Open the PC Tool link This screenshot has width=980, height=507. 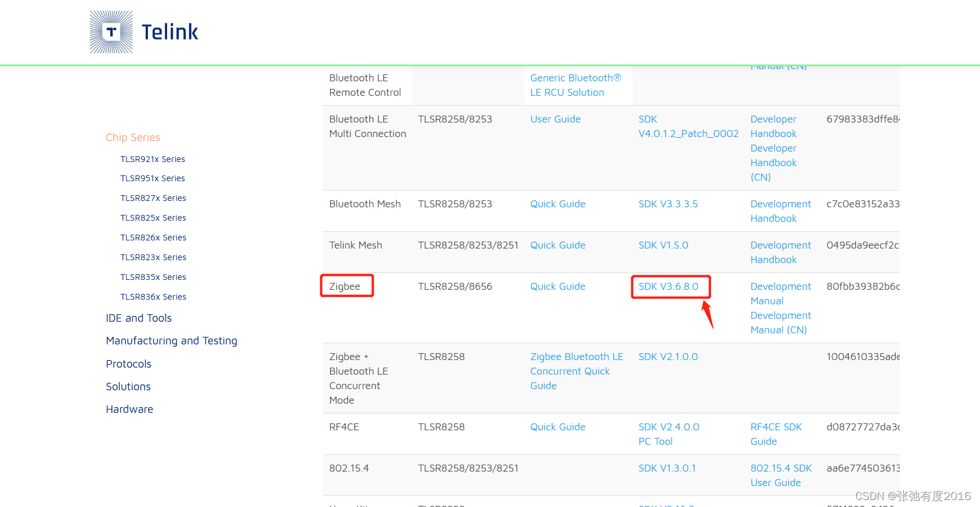655,441
